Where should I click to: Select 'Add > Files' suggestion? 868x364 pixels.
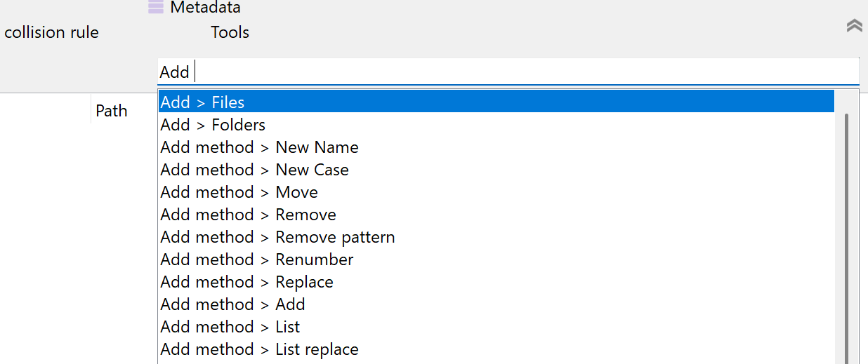(202, 102)
